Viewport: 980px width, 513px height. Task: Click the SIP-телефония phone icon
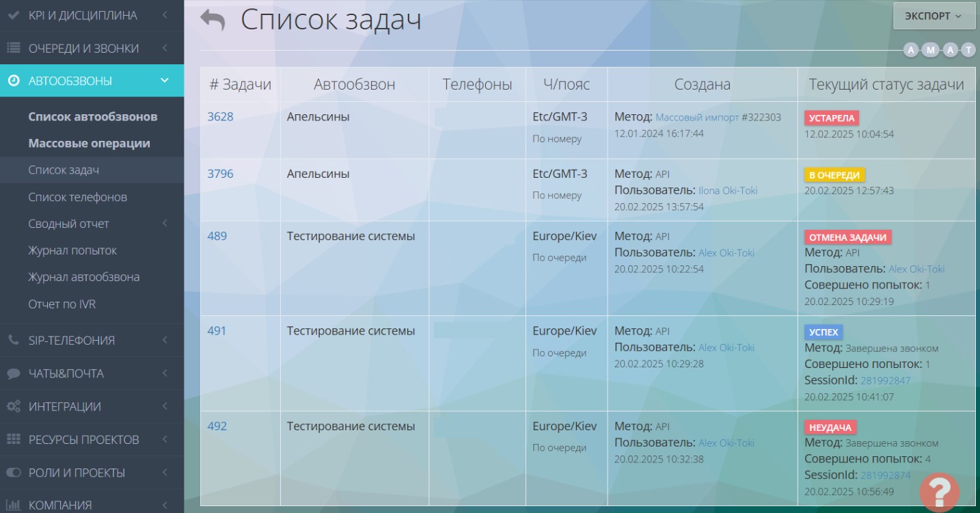[13, 340]
